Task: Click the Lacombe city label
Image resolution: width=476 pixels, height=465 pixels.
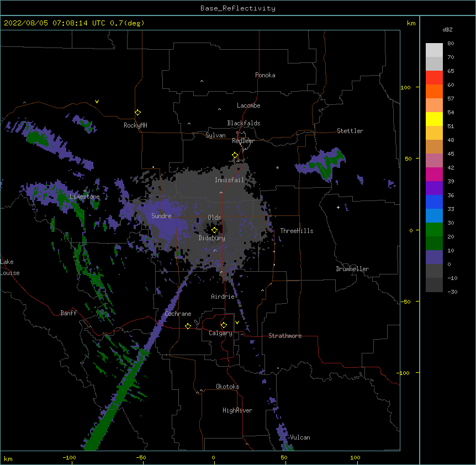Action: [248, 105]
